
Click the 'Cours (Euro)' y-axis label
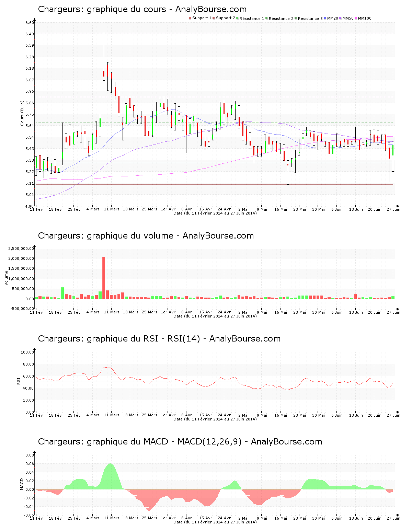click(22, 113)
